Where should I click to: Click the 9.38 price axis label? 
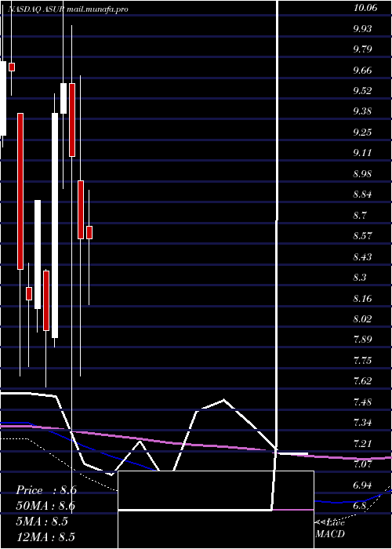362,111
